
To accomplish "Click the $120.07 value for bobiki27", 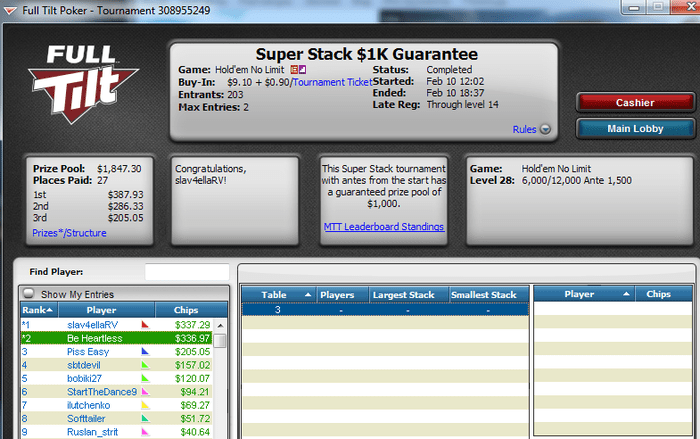I will coord(192,378).
